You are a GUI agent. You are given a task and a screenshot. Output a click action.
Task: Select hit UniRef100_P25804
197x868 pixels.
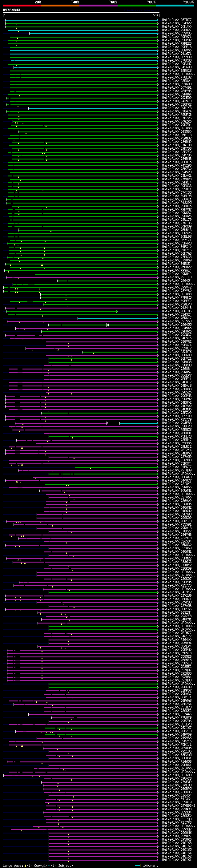176,81
